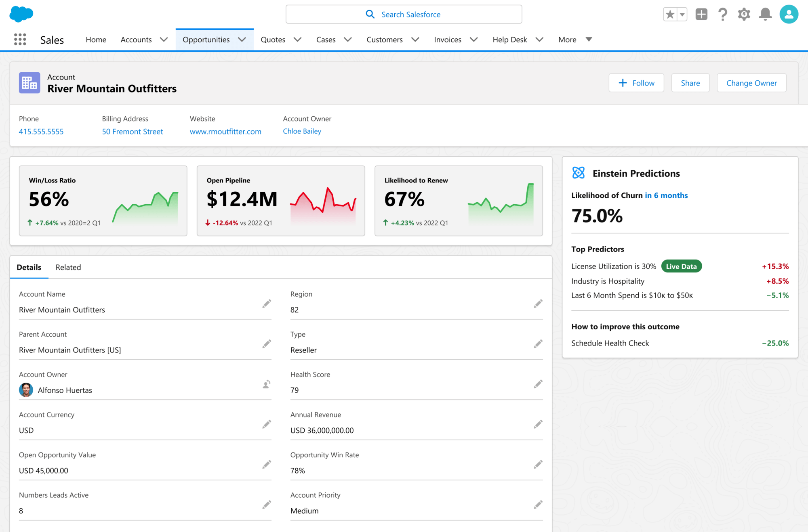Edit the Health Score pencil icon

click(x=538, y=384)
